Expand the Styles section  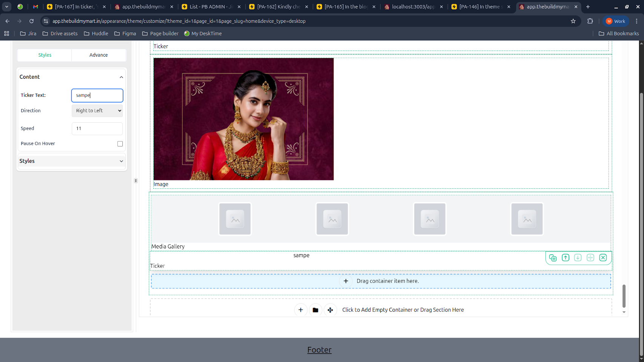[x=121, y=161]
